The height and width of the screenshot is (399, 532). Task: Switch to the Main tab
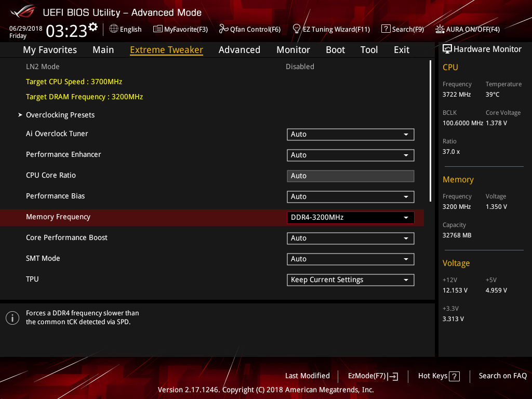(103, 50)
